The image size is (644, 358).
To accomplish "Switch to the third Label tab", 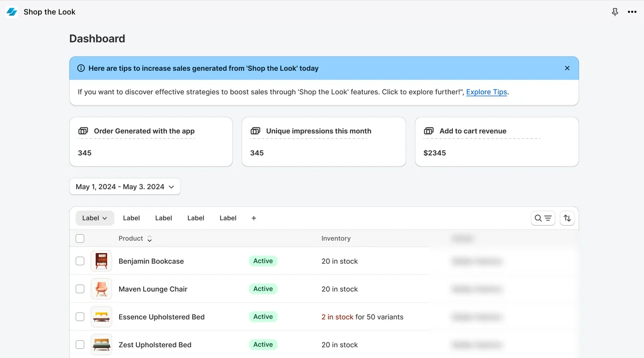I will [x=164, y=218].
